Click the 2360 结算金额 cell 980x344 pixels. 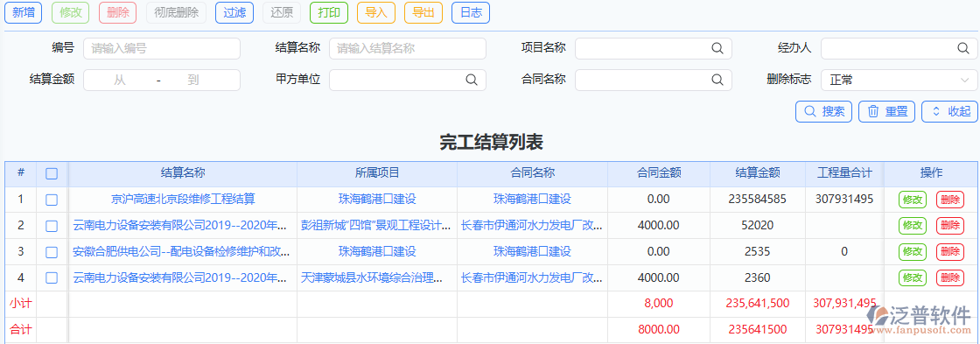(x=758, y=277)
